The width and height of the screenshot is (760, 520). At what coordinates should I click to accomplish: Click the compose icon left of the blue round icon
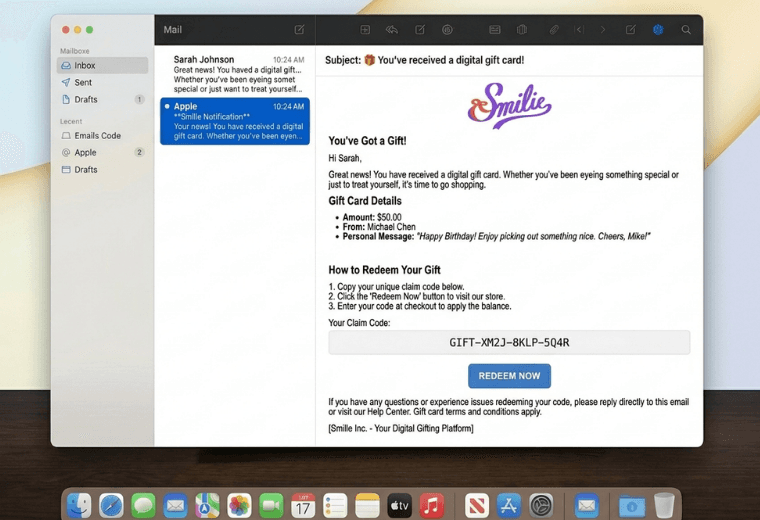click(x=630, y=30)
